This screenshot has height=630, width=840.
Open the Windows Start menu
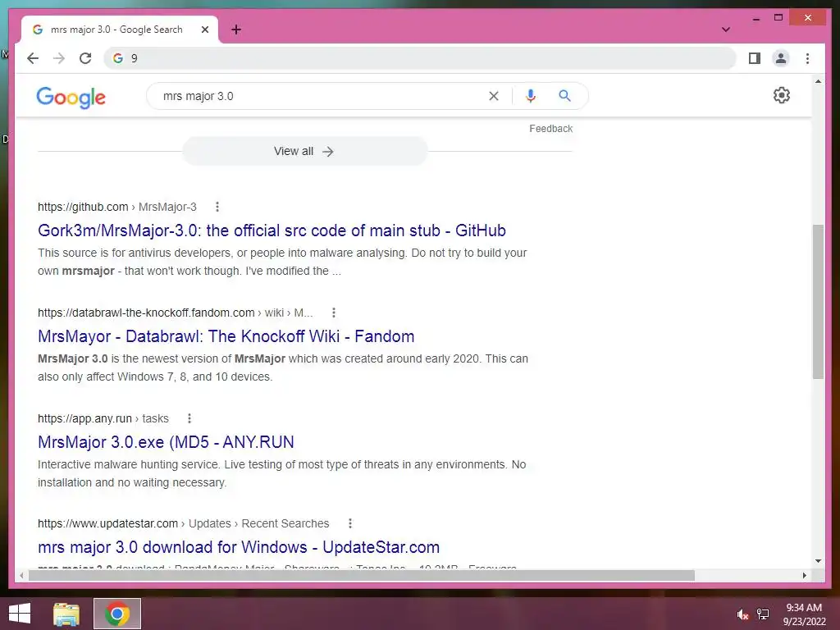(20, 614)
